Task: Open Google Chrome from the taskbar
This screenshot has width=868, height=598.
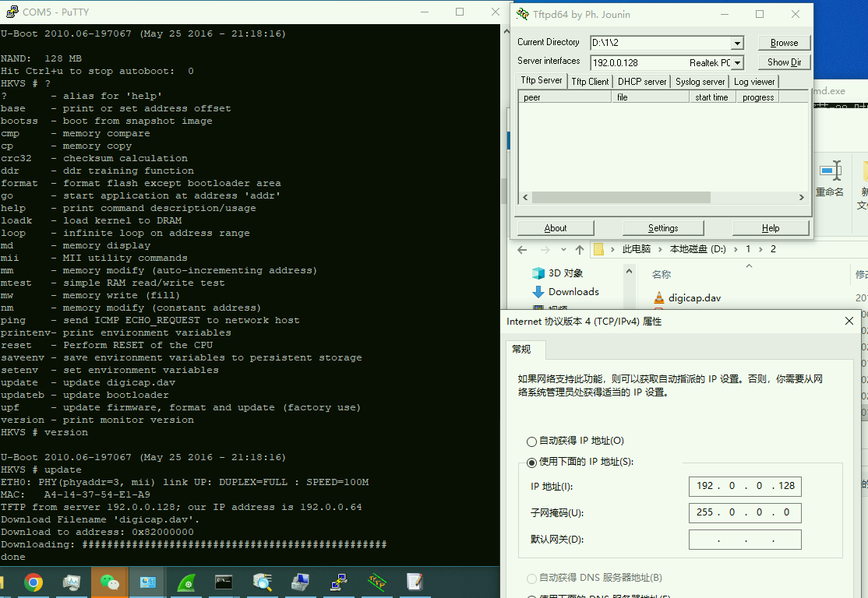Action: point(34,582)
